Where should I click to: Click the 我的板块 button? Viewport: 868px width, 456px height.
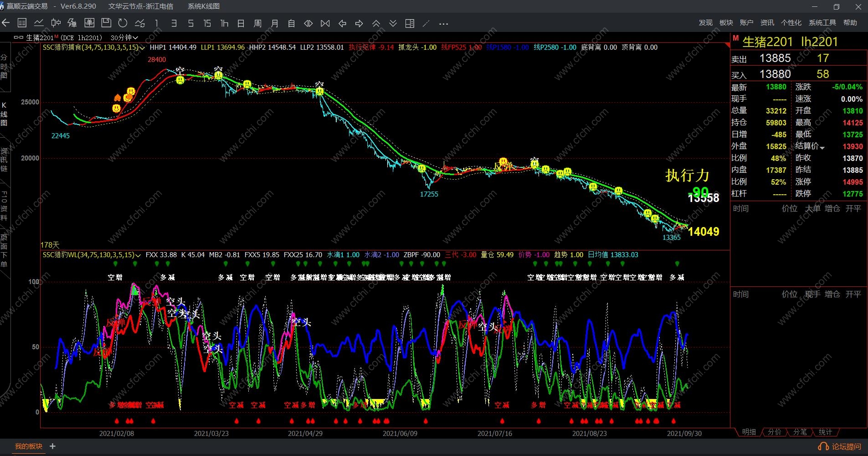[x=28, y=446]
